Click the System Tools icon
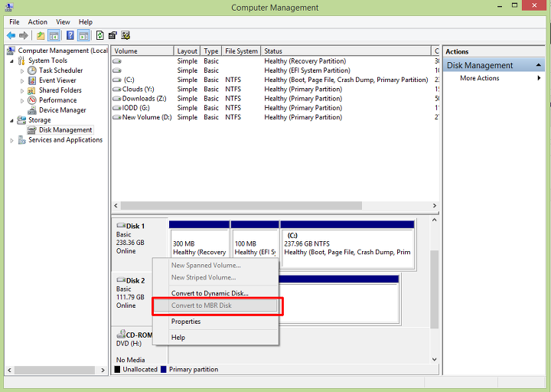Viewport: 551px width, 392px height. click(21, 60)
